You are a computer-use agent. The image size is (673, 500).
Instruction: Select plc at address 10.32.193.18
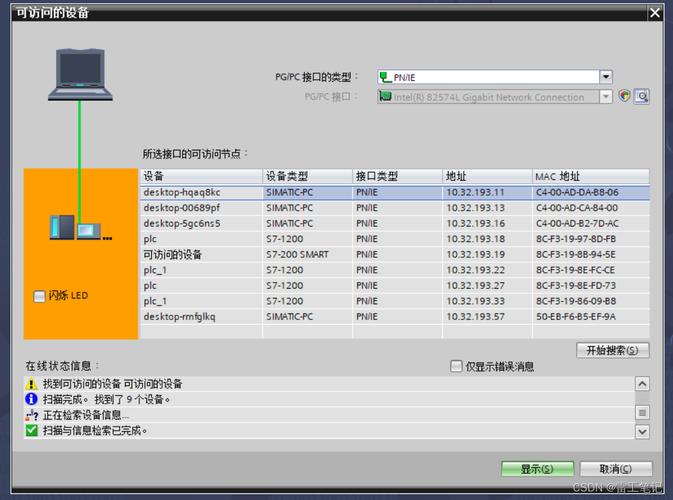pyautogui.click(x=395, y=239)
